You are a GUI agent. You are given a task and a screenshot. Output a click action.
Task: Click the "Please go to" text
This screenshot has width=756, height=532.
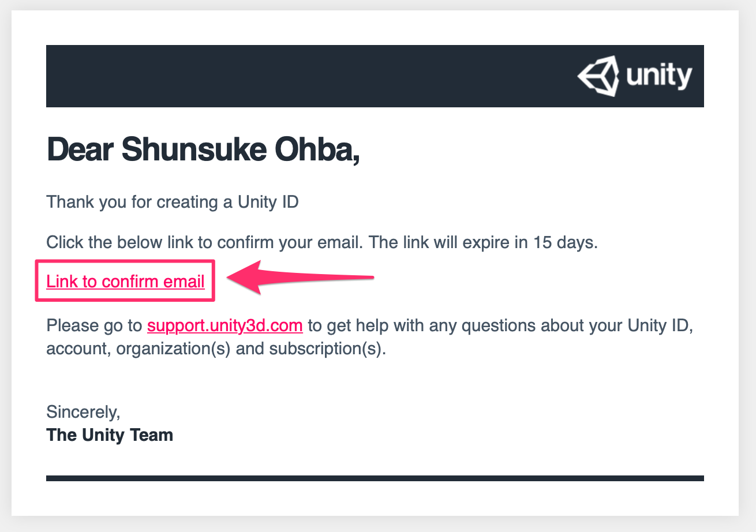(x=94, y=325)
